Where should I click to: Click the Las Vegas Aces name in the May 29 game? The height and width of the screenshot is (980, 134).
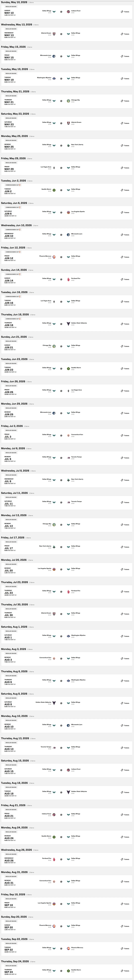click(46, 167)
